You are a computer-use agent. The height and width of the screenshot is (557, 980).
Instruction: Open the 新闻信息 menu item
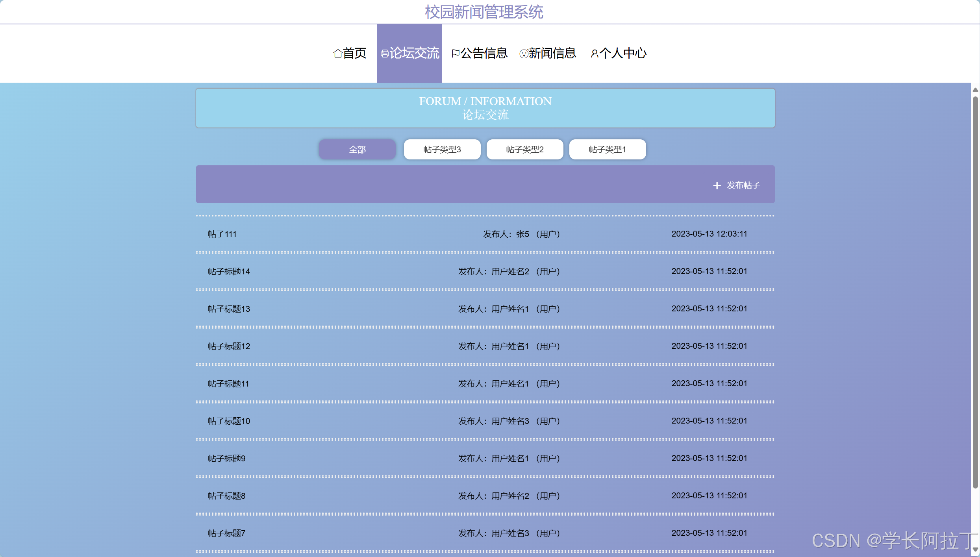pyautogui.click(x=552, y=53)
